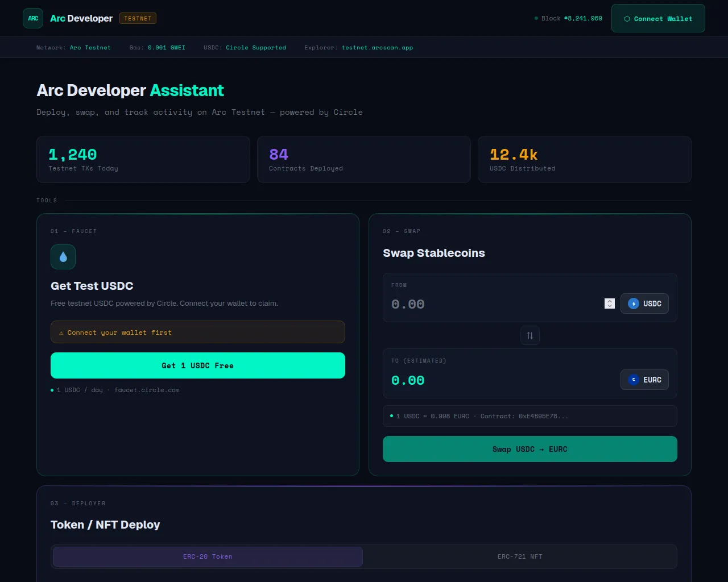The width and height of the screenshot is (728, 582).
Task: Click the faucet.circle.com limit note
Action: point(115,390)
